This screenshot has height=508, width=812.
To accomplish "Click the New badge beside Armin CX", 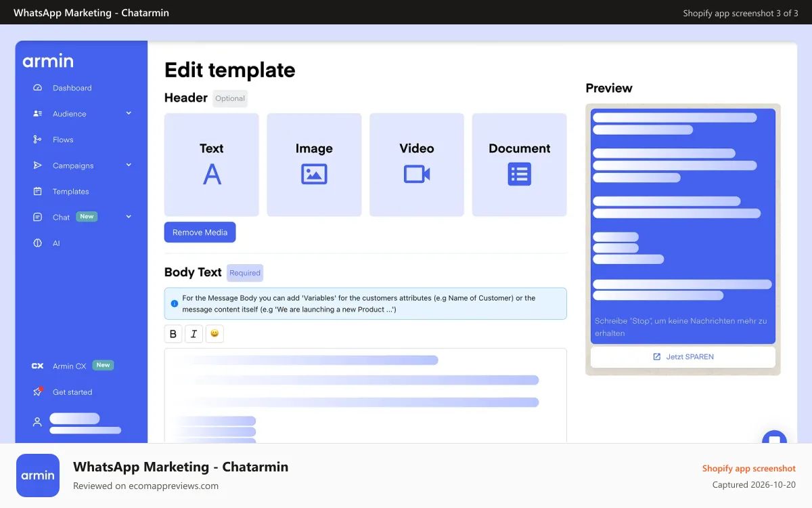I will [x=103, y=365].
